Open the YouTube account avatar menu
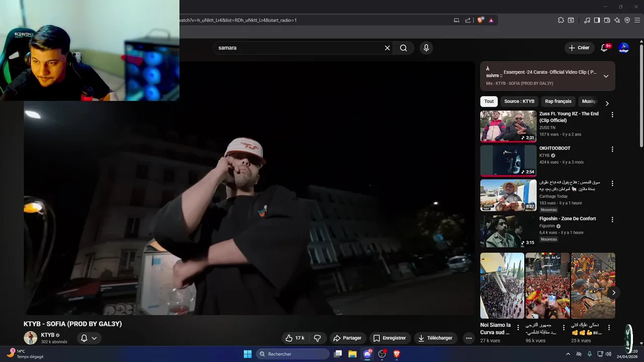Image resolution: width=644 pixels, height=362 pixels. point(623,48)
